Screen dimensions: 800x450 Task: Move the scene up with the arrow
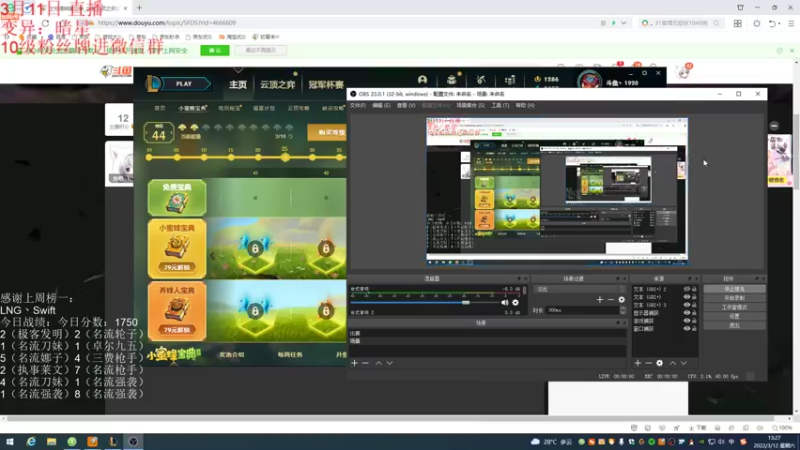(379, 363)
